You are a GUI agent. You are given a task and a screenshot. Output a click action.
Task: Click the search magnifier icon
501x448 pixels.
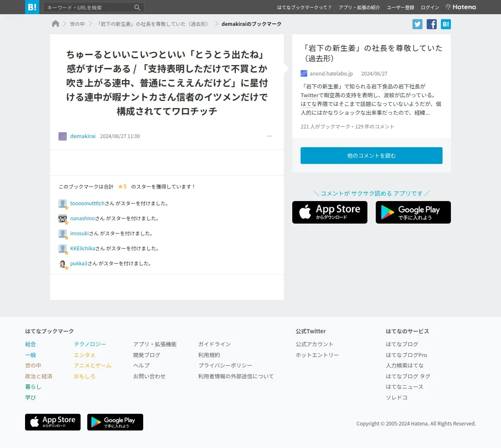click(137, 8)
